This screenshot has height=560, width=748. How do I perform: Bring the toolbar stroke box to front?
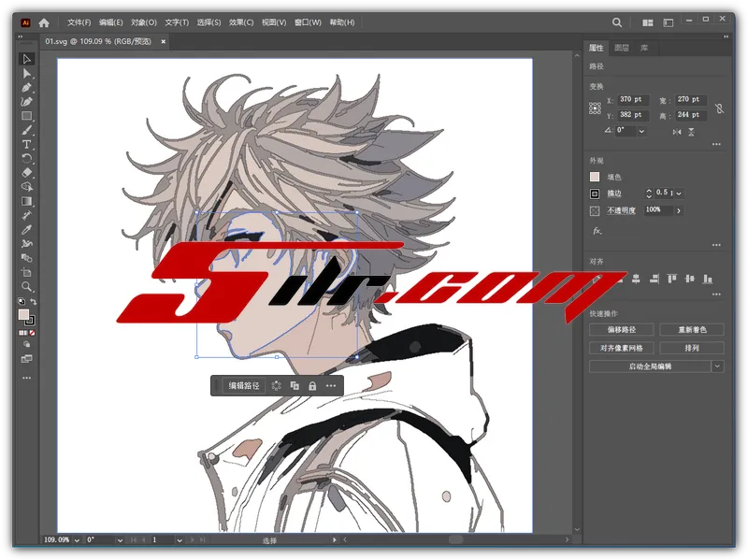(31, 320)
